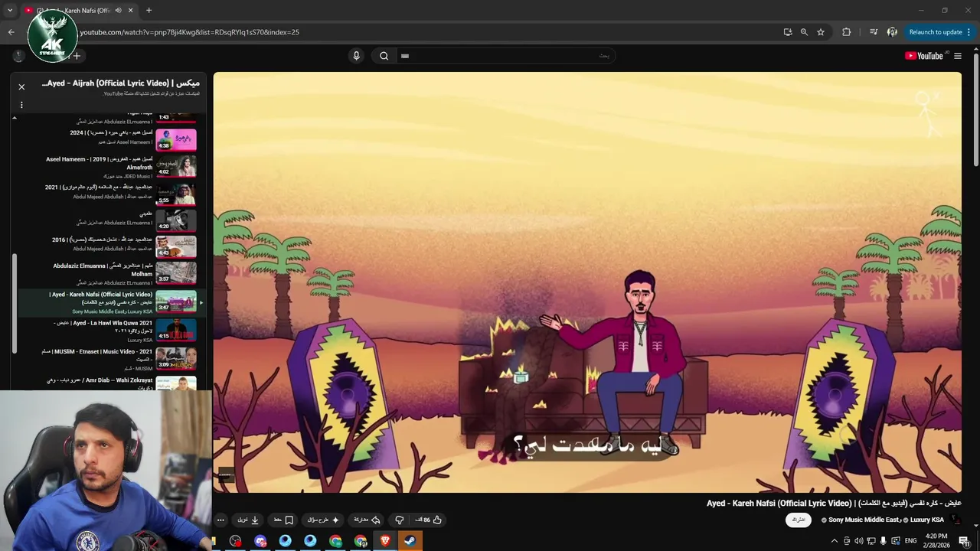The width and height of the screenshot is (980, 551).
Task: Open the system volume tray icon
Action: click(x=858, y=541)
